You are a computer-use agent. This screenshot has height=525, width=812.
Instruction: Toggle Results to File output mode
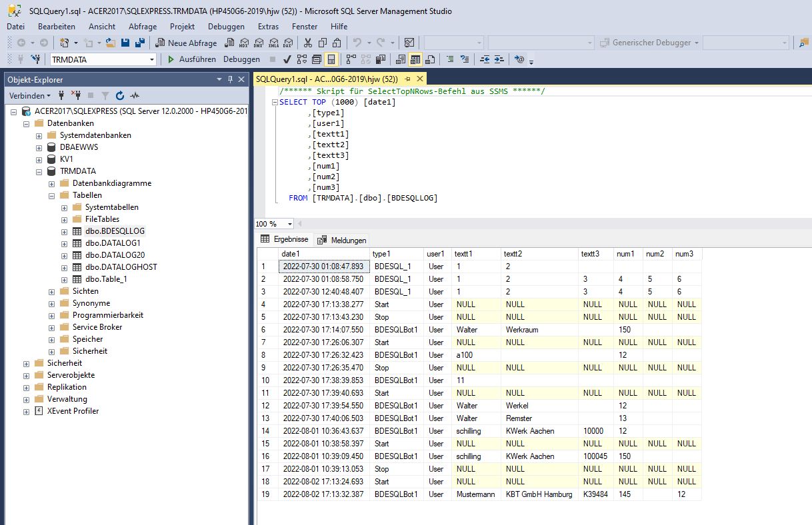[430, 59]
